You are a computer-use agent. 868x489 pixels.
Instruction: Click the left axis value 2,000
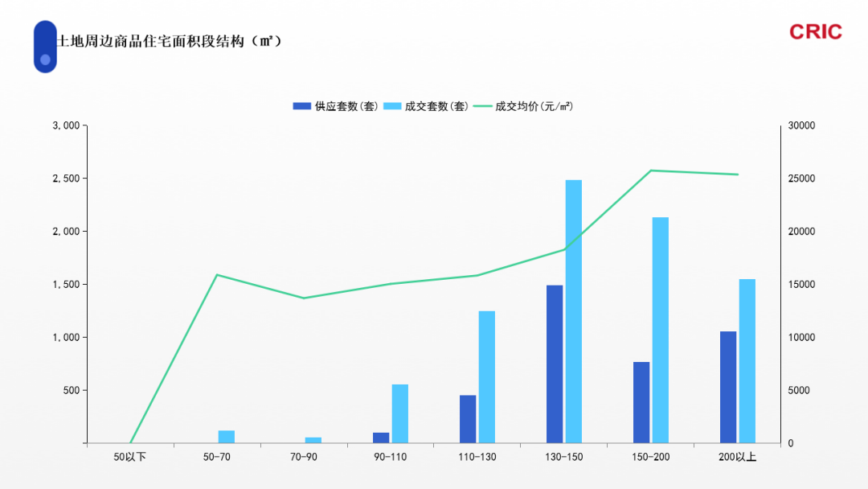(66, 232)
